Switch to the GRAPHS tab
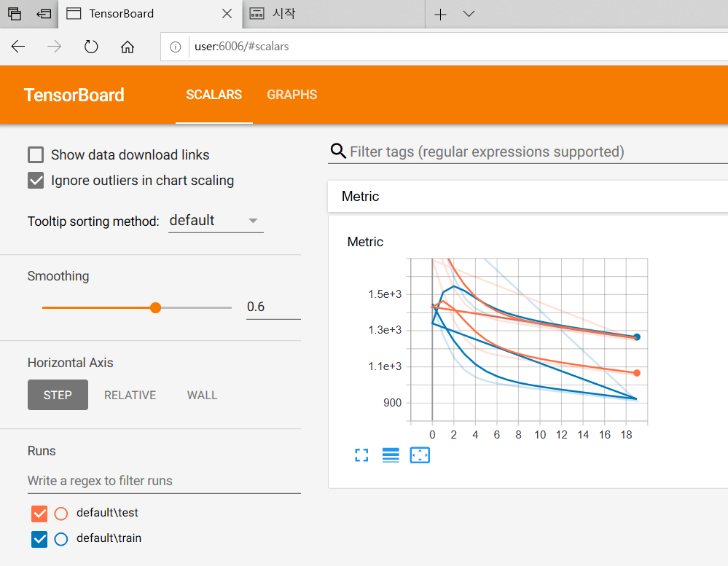This screenshot has width=728, height=566. 292,95
